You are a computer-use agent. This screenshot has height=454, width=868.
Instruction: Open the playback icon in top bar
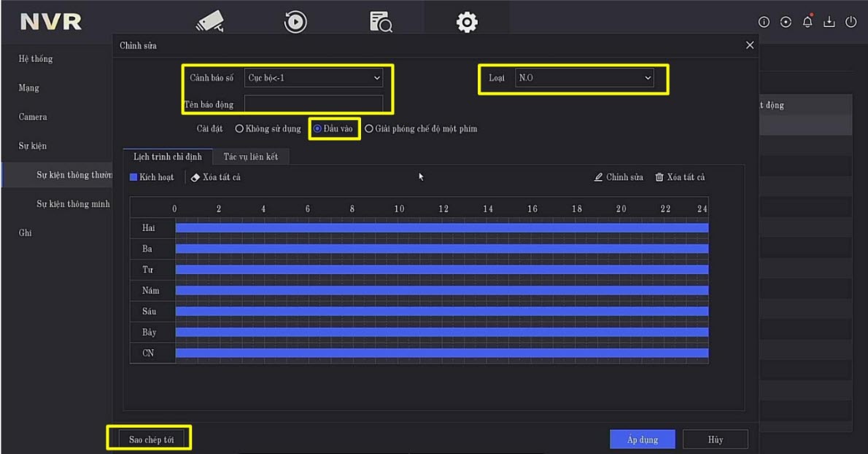point(295,23)
